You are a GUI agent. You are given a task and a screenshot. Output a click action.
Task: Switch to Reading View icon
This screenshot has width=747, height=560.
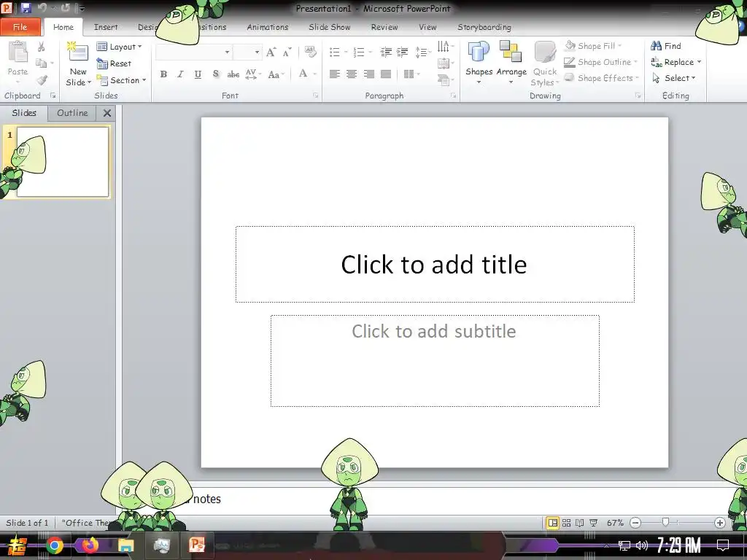[580, 523]
